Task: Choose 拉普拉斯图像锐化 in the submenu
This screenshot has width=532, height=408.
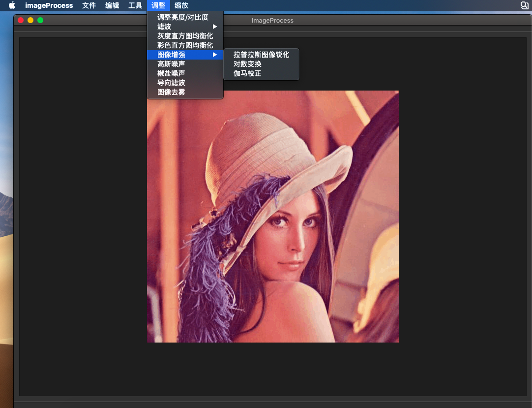Action: click(261, 55)
